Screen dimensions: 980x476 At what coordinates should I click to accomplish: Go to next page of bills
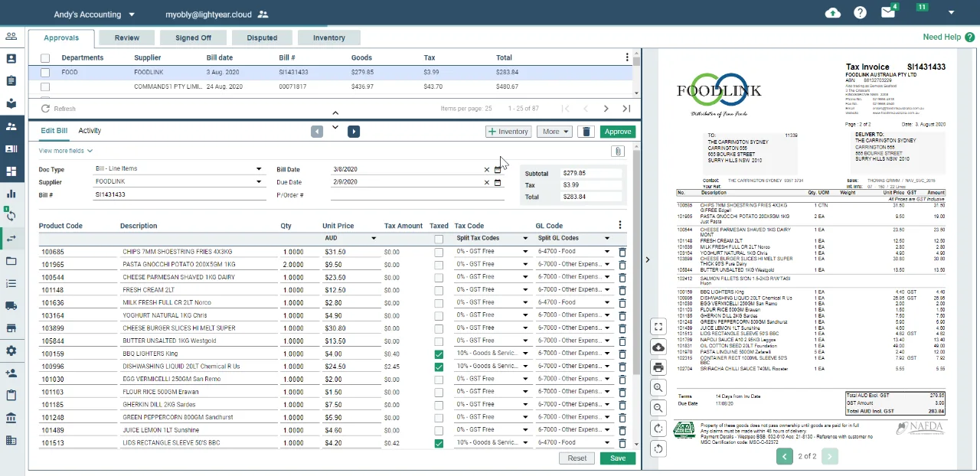[606, 109]
